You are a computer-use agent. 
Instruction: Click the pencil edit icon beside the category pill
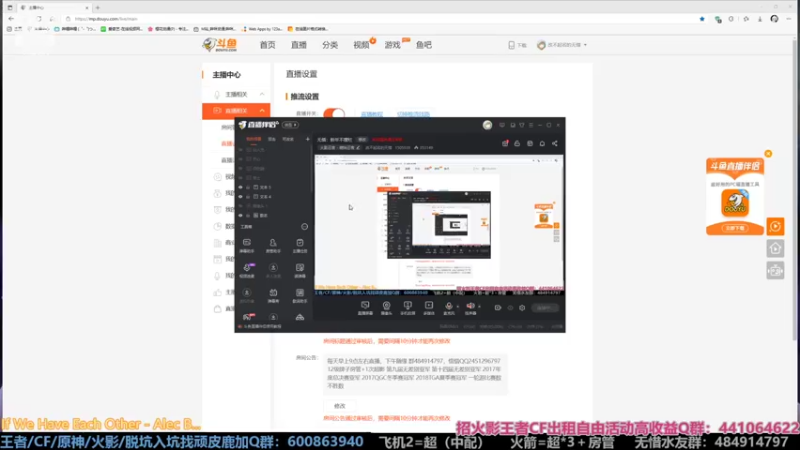(358, 147)
